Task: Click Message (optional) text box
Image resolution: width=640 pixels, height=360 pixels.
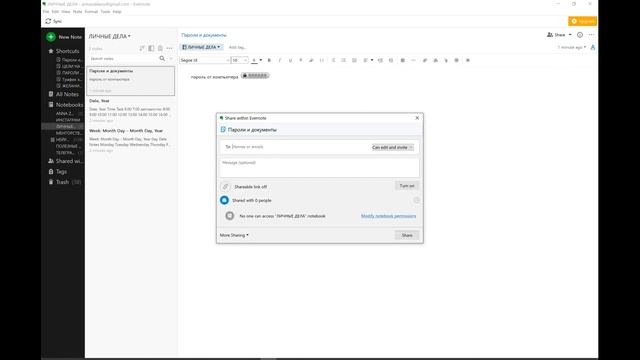Action: click(320, 167)
